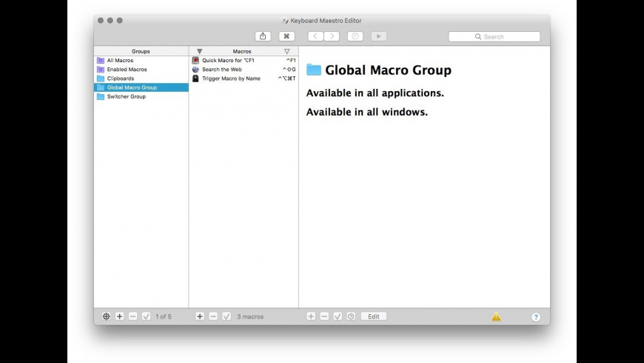Click the Search input field
This screenshot has height=363, width=644.
point(494,36)
